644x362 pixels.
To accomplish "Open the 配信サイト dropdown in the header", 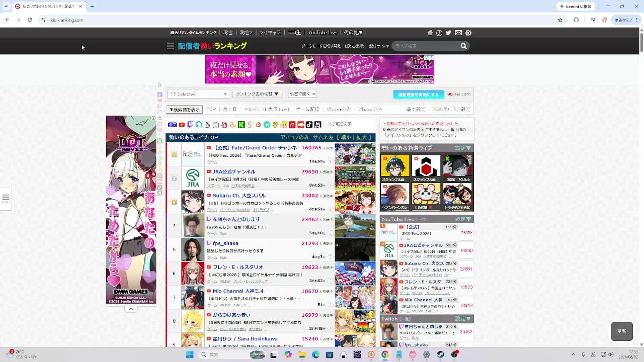I will (379, 46).
